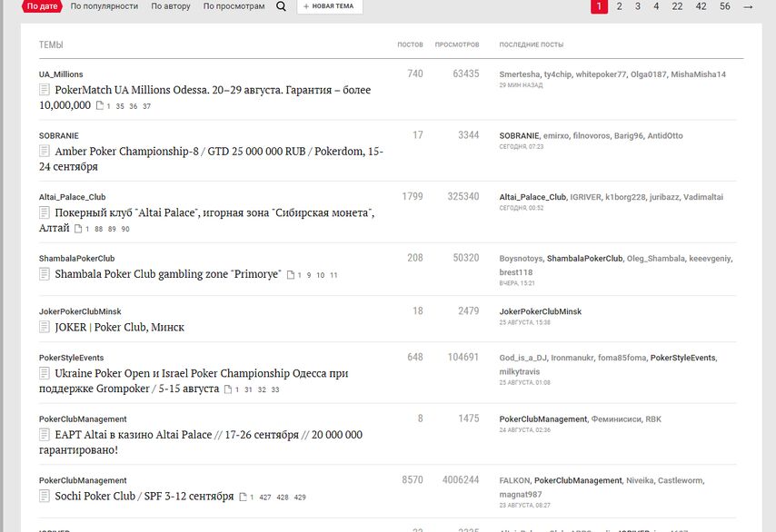Click document icon beside Ukraine Poker Open topic
This screenshot has height=532, width=776.
tap(45, 373)
